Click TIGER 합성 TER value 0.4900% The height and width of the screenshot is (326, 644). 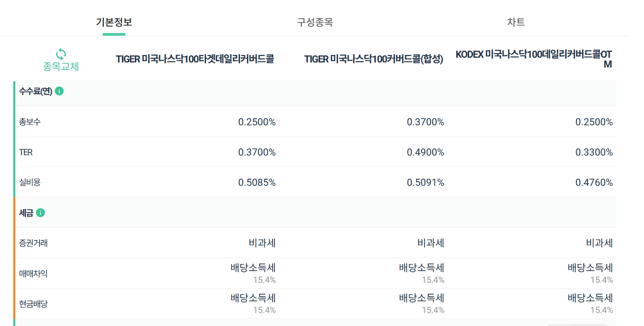[x=425, y=152]
